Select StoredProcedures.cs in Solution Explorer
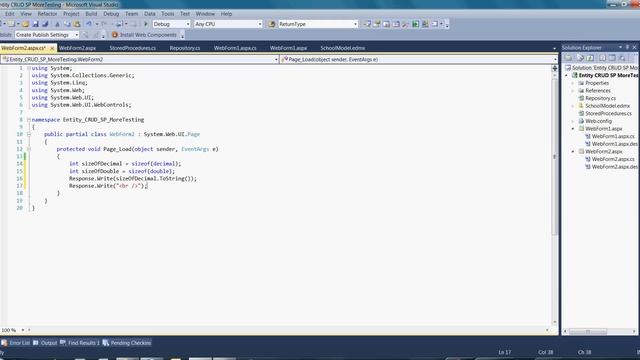640x360 pixels. [608, 113]
